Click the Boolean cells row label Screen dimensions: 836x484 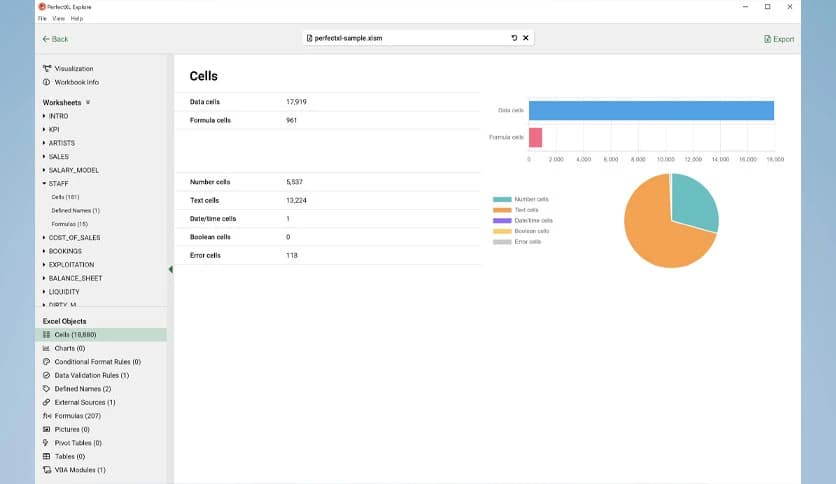[210, 237]
